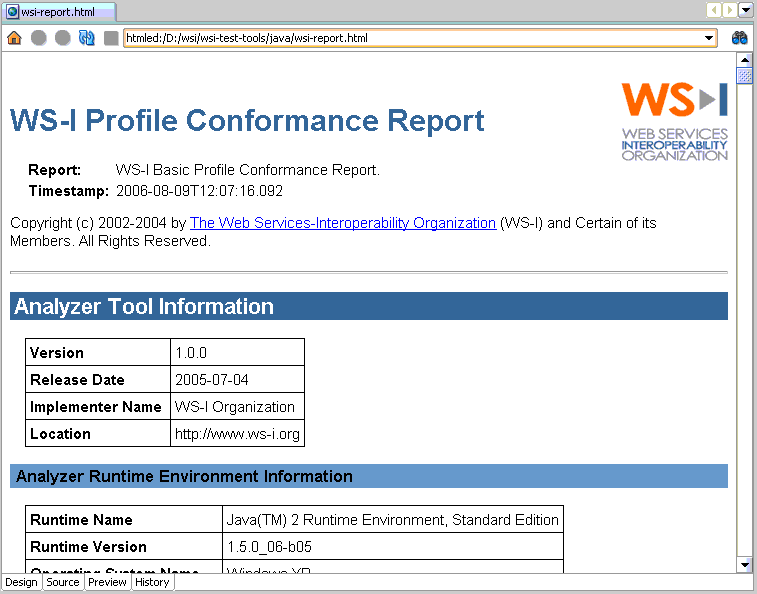Image resolution: width=757 pixels, height=594 pixels.
Task: Click the vertical scrollbar down arrow
Action: pos(744,565)
